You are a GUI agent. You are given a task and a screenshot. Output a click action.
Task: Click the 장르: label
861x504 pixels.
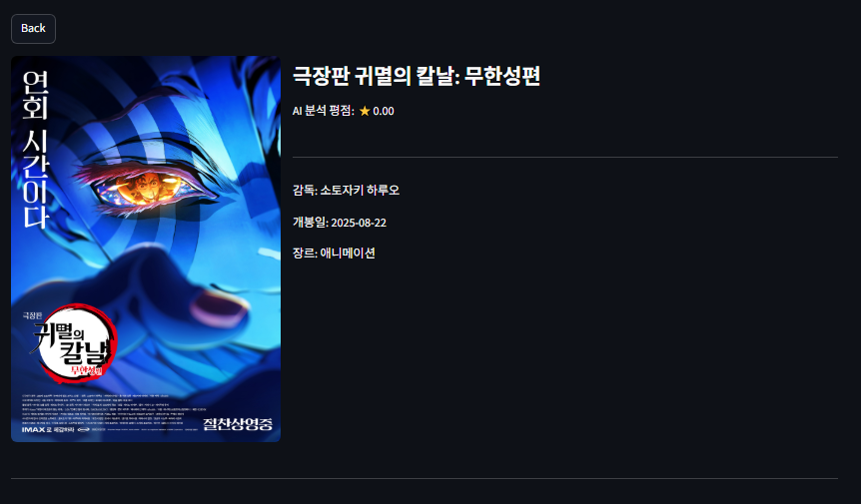[305, 252]
